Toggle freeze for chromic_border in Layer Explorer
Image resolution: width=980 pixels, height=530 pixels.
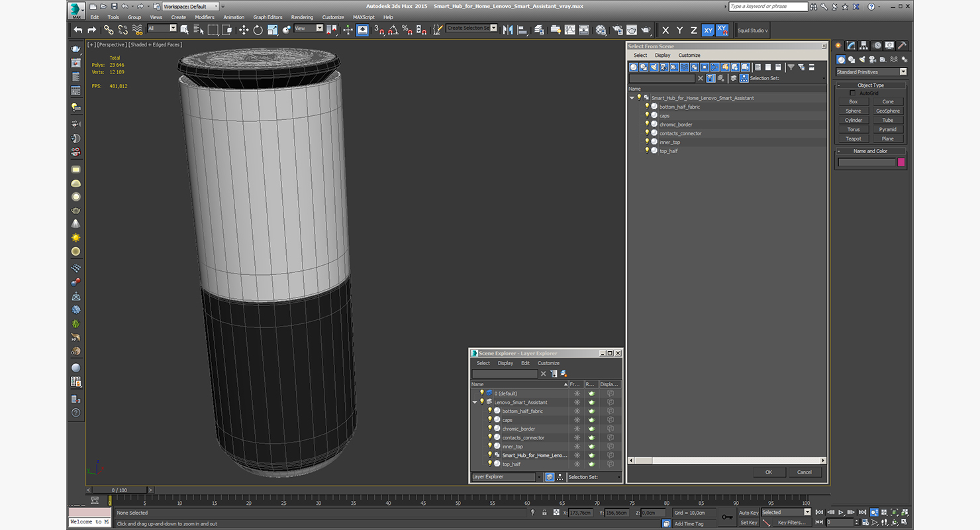click(x=577, y=429)
